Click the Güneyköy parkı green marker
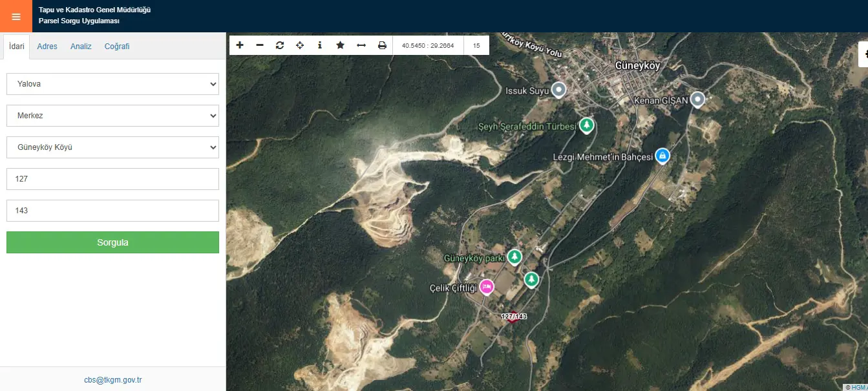The width and height of the screenshot is (868, 391). pos(514,257)
